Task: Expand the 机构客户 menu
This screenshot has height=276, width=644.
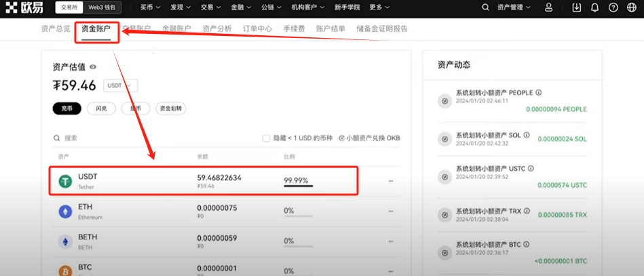Action: coord(308,7)
